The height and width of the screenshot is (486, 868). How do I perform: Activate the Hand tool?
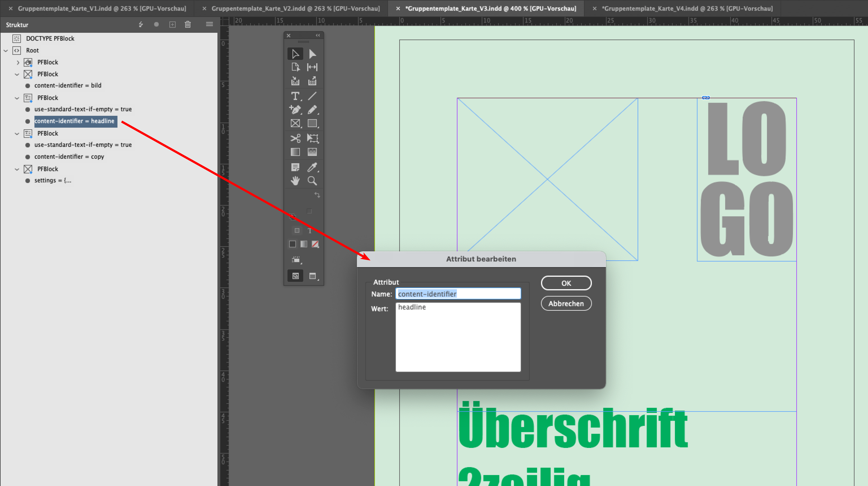[295, 181]
